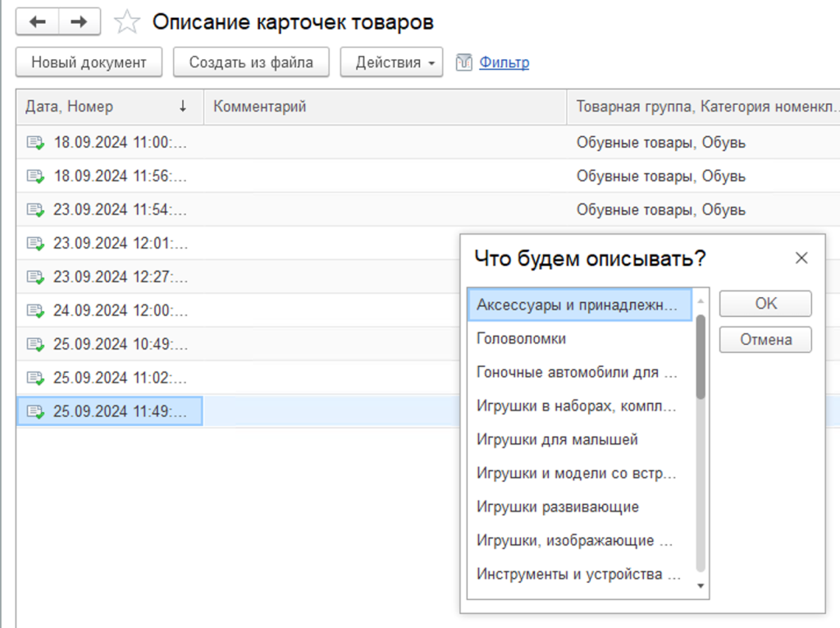Click document icon for 24.09.2024 12:00 row
The width and height of the screenshot is (840, 628).
[35, 311]
